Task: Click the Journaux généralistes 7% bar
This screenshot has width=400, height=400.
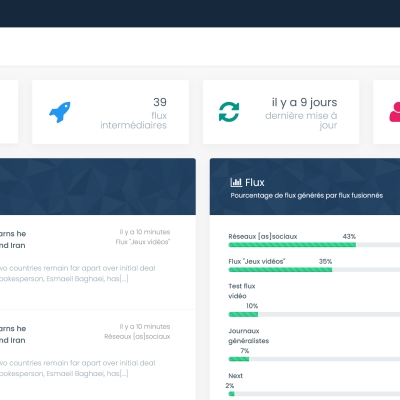Action: (x=314, y=359)
